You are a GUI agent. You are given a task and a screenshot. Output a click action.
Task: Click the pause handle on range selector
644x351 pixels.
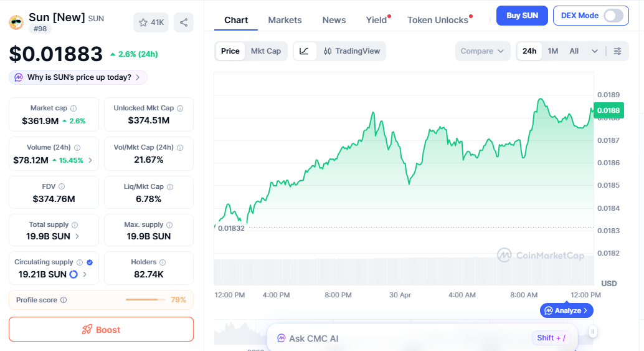point(593,332)
